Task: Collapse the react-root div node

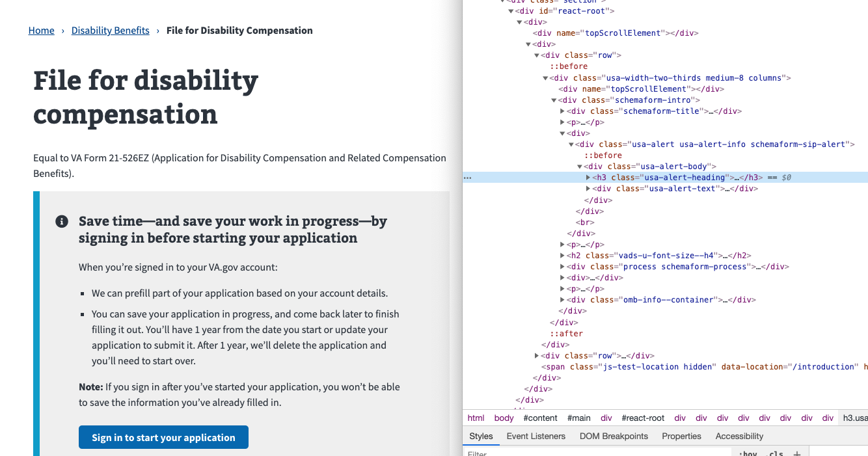Action: [x=511, y=11]
